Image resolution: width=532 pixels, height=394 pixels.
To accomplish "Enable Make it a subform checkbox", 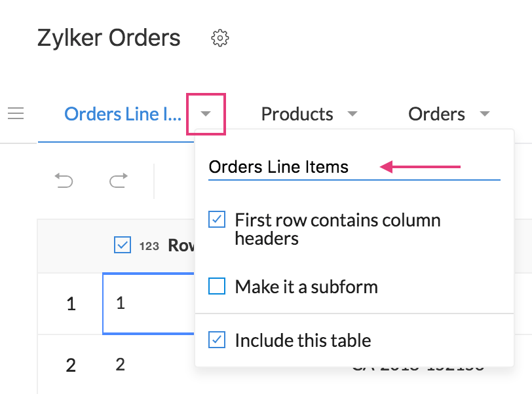I will click(217, 286).
